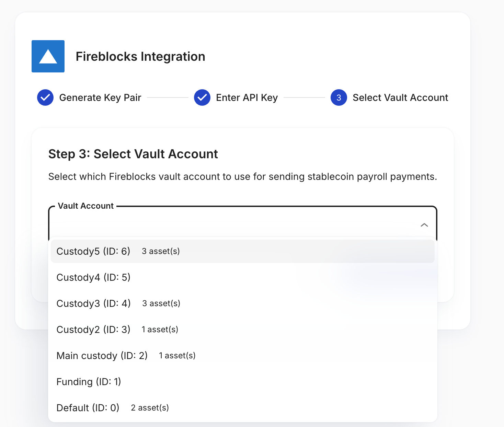The image size is (504, 427).
Task: Select Funding (ID: 1) vault account
Action: pyautogui.click(x=243, y=382)
